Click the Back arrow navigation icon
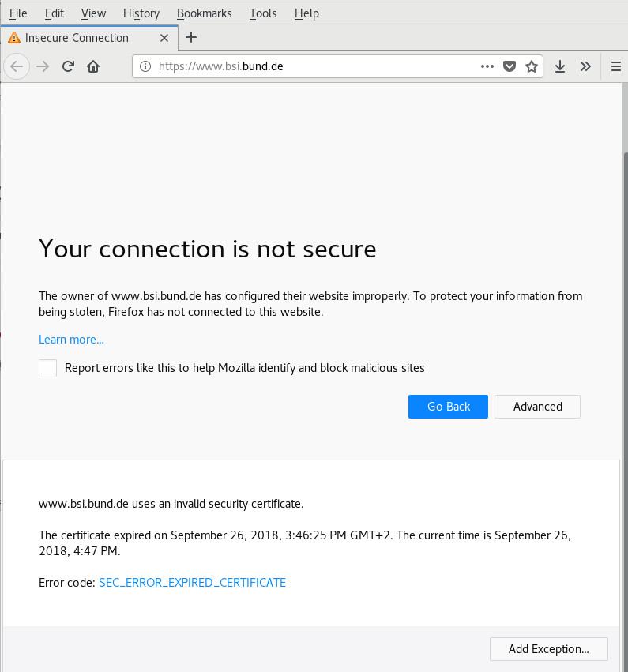 pos(17,66)
